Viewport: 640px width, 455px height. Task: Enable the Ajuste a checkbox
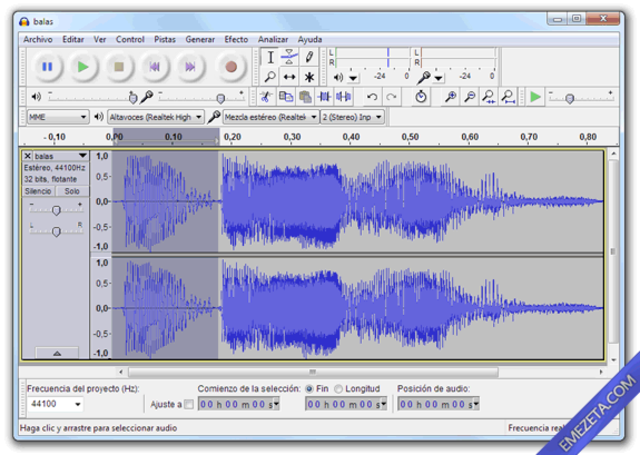click(189, 404)
